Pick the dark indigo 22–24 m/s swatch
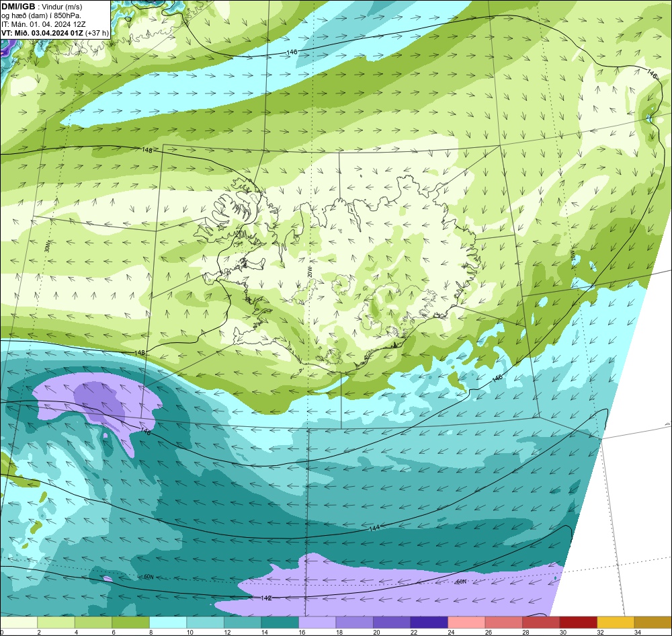The height and width of the screenshot is (636, 672). click(x=429, y=622)
